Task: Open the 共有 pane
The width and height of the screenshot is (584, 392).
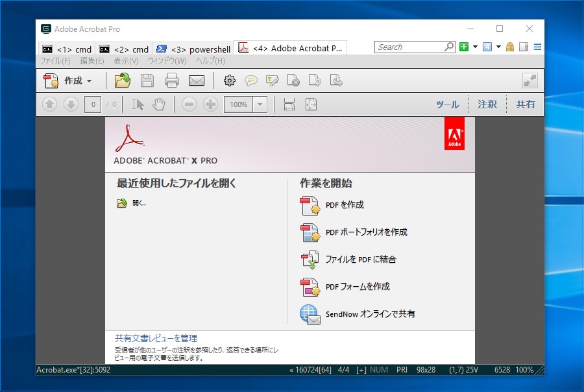Action: (x=525, y=104)
